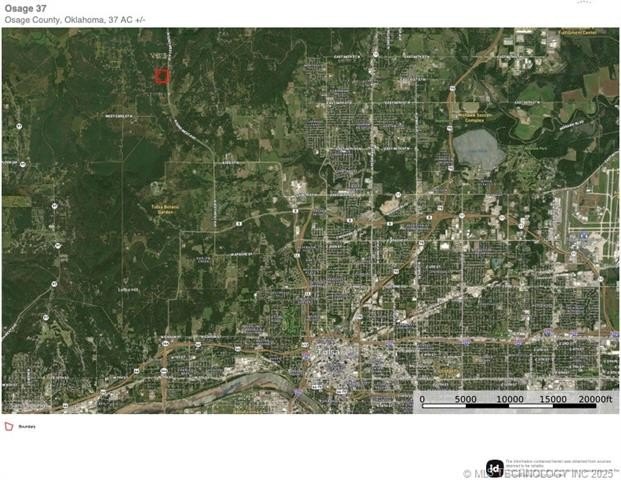Click the 5000 mark on the scale bar

pos(465,399)
